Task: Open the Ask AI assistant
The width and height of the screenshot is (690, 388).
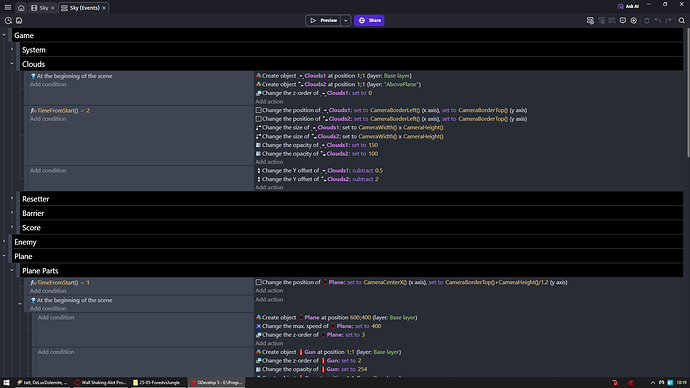Action: (x=628, y=7)
